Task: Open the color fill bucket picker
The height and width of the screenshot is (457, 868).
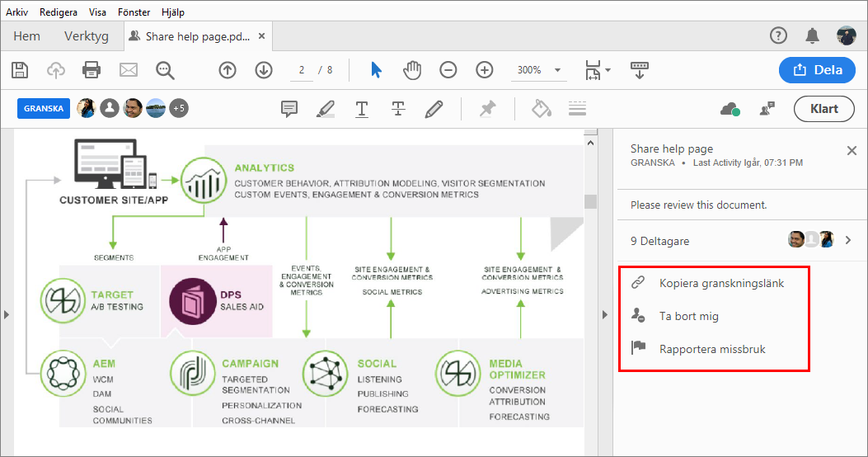Action: click(542, 109)
